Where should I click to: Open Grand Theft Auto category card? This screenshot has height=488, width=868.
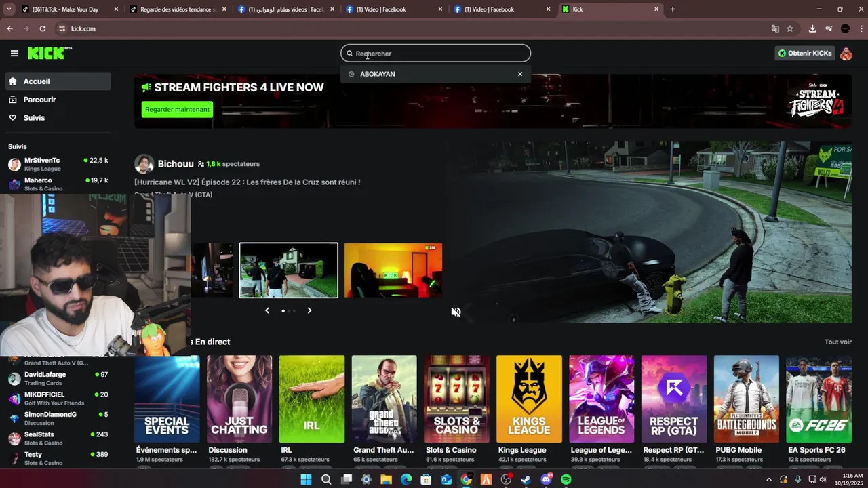(x=384, y=399)
